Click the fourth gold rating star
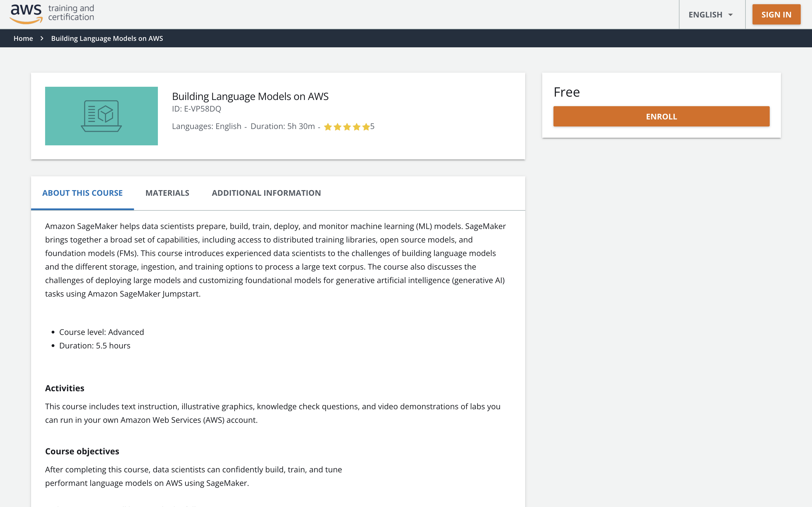Image resolution: width=812 pixels, height=507 pixels. point(356,127)
